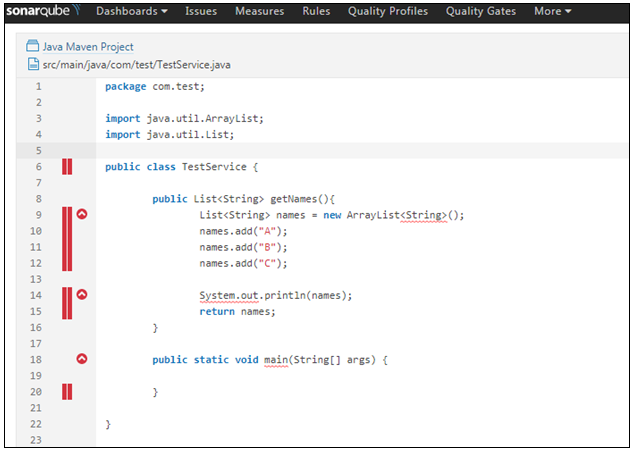
Task: Open the Rules page
Action: tap(316, 11)
